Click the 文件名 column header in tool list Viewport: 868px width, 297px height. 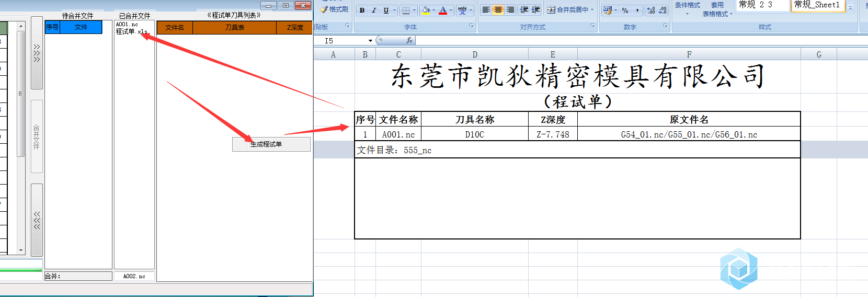[x=175, y=28]
